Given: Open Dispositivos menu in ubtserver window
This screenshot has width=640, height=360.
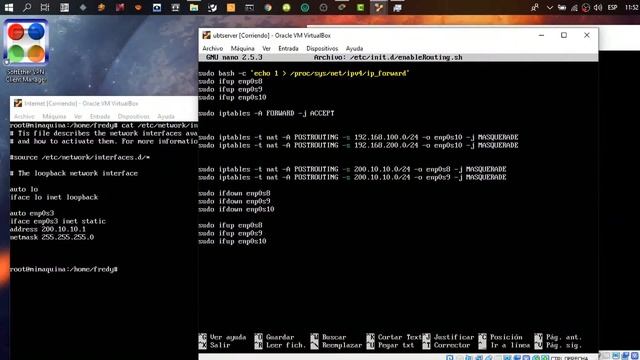Looking at the screenshot, I should pyautogui.click(x=322, y=49).
